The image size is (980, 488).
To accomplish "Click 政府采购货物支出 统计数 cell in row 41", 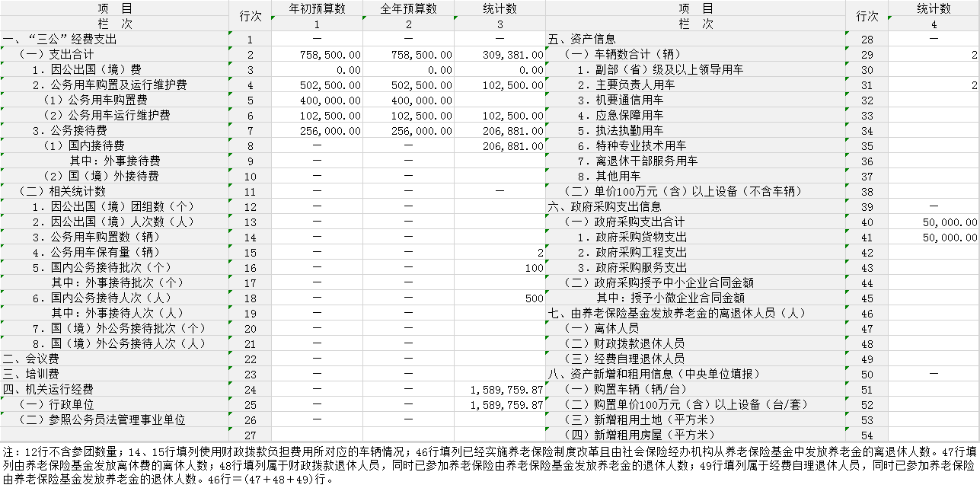I will [x=934, y=238].
